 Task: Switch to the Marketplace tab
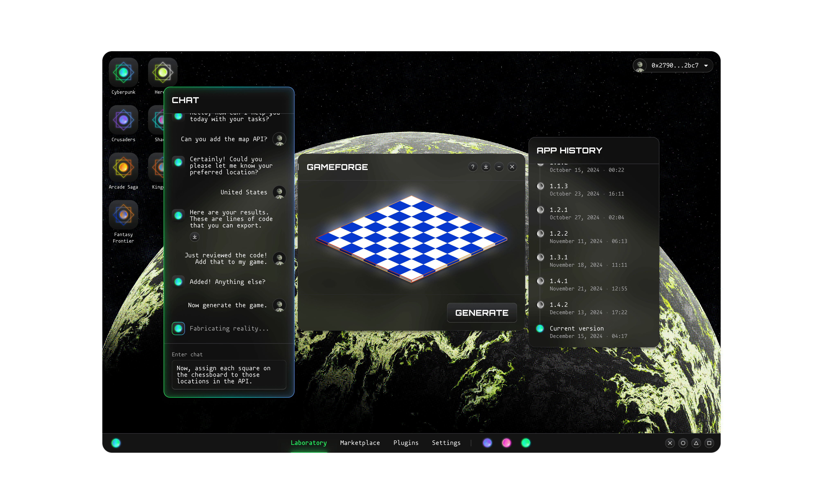point(360,443)
